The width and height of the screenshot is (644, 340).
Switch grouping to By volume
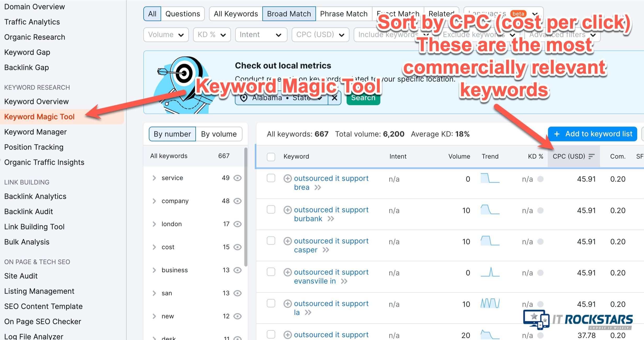click(x=219, y=134)
